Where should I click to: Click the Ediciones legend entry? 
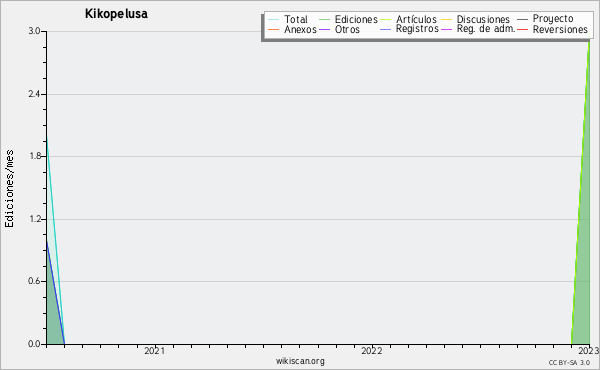coord(348,19)
